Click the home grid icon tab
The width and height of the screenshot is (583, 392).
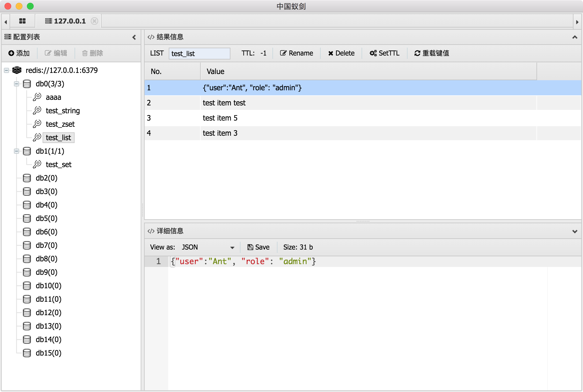(x=22, y=21)
